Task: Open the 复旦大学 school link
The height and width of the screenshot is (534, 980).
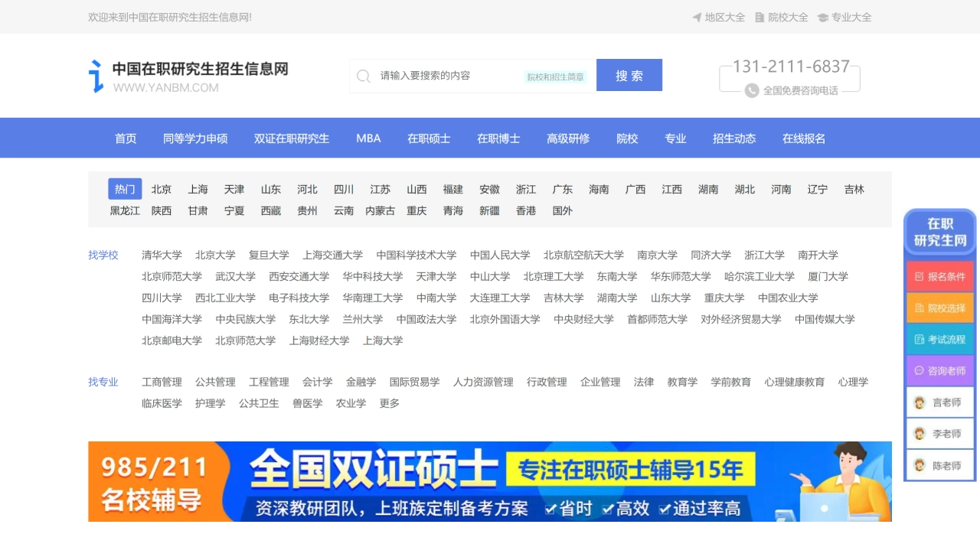Action: click(269, 255)
